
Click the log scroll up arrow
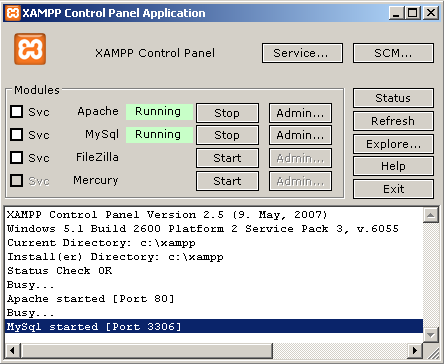(430, 215)
